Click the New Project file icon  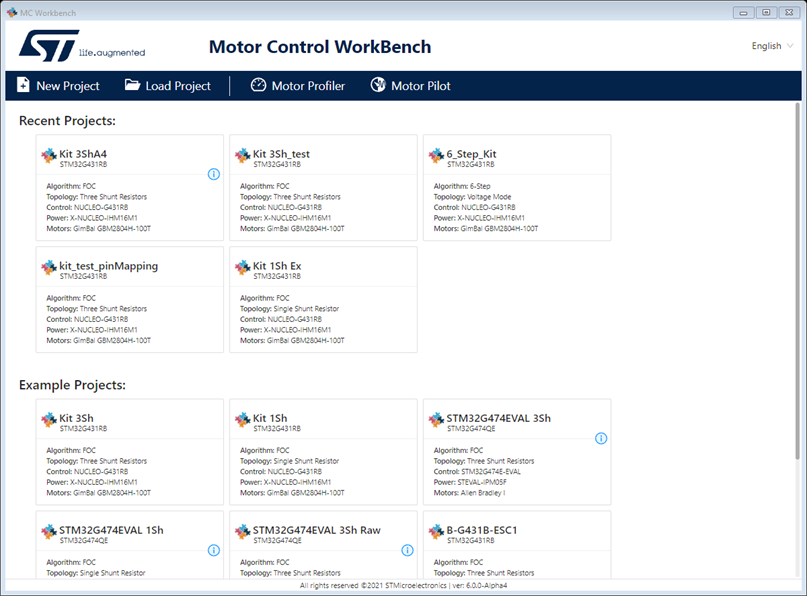point(23,85)
